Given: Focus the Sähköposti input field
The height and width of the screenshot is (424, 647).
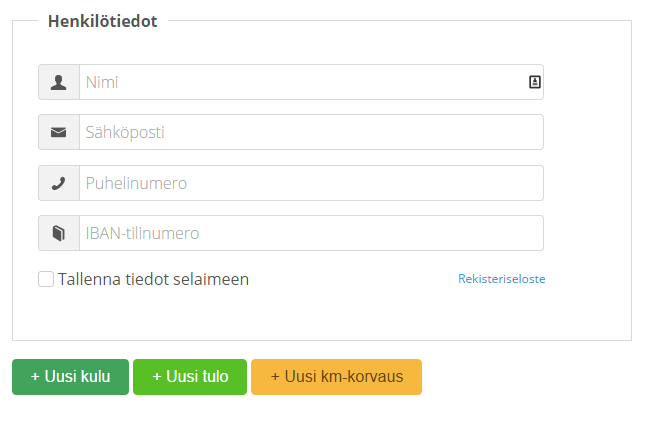Looking at the screenshot, I should click(310, 132).
